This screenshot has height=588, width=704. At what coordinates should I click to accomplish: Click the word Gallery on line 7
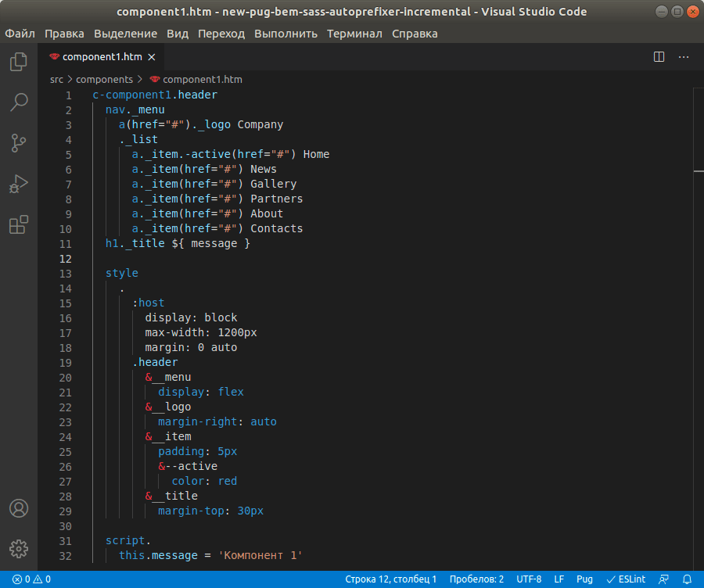(274, 184)
